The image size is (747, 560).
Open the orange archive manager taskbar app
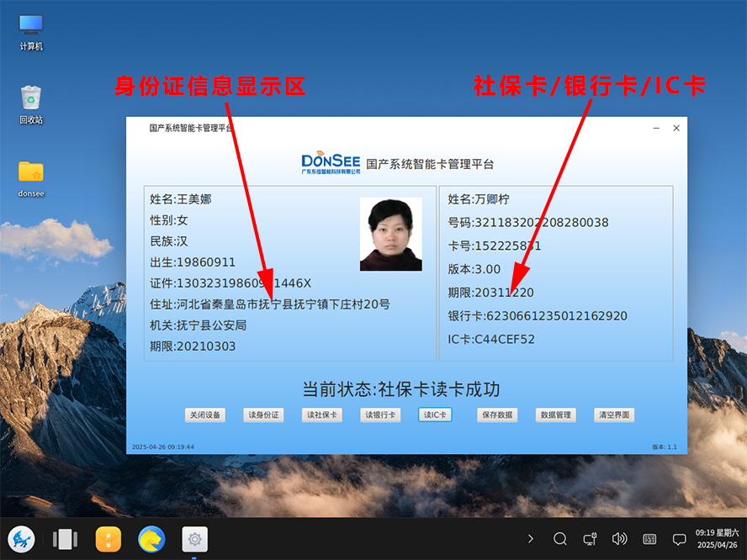tap(109, 539)
